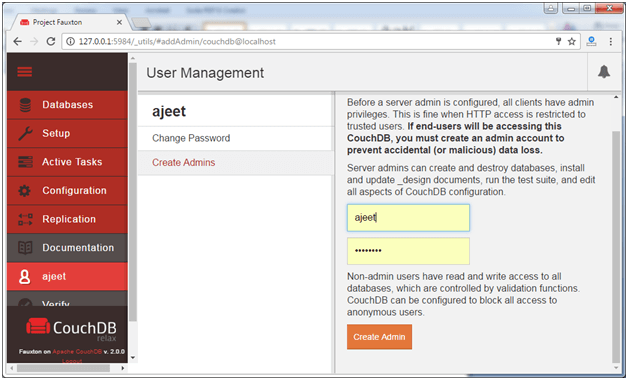Go forward in browser history
Screen dimensions: 628x380
(34, 41)
